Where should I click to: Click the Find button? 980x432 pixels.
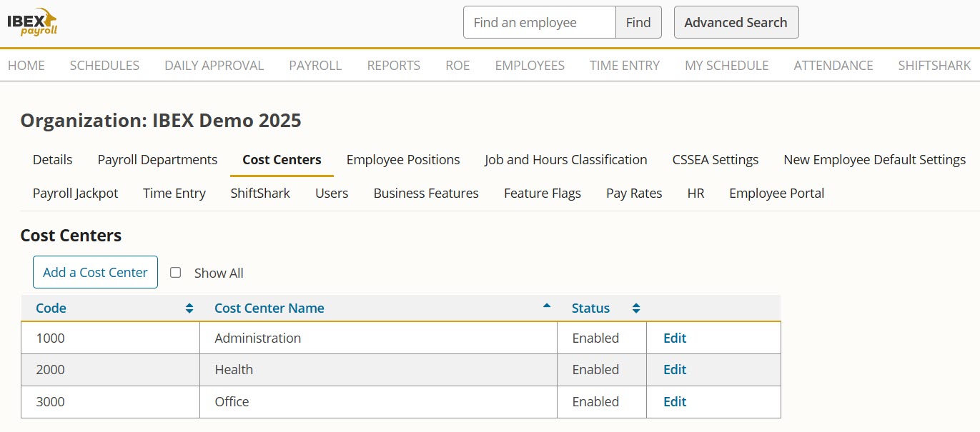pos(638,22)
